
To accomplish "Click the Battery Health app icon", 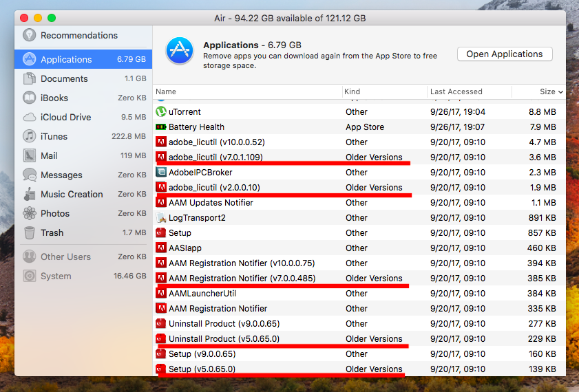I will coord(160,127).
